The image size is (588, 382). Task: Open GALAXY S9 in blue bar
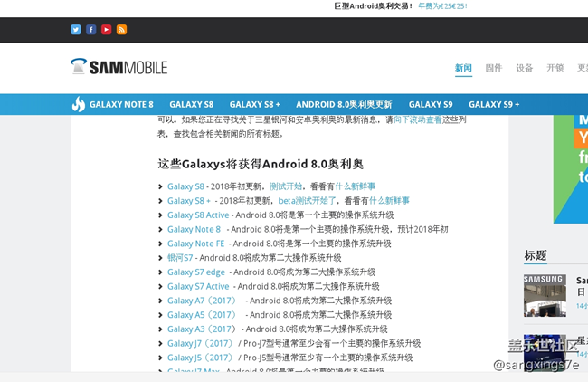tap(431, 105)
